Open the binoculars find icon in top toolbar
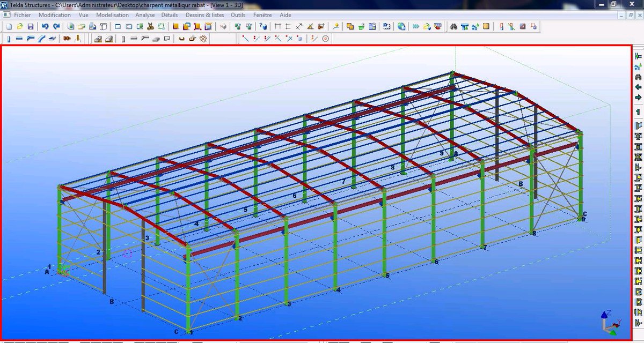The image size is (644, 343). 453,26
